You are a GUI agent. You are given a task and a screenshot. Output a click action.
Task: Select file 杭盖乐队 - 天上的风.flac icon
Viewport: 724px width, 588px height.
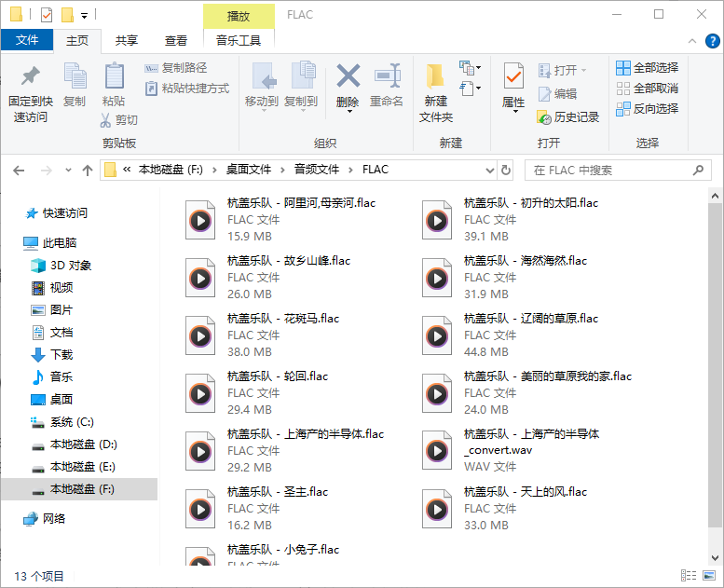437,509
